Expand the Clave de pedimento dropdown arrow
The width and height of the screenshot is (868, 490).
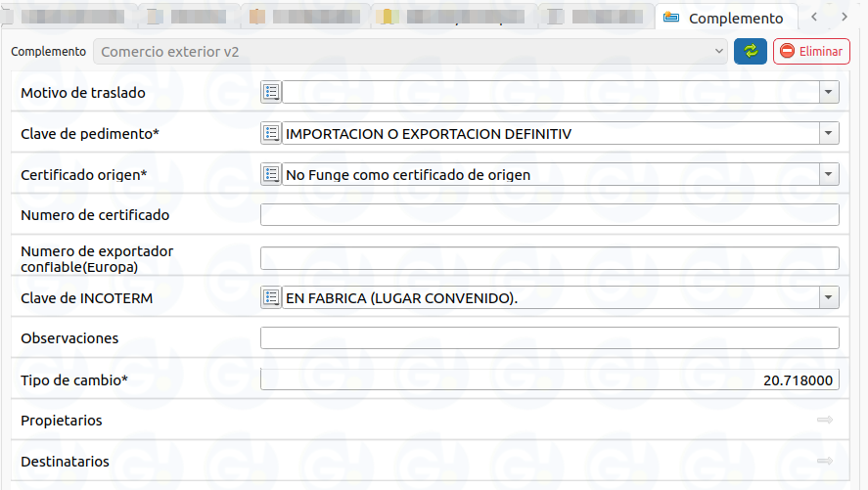tap(829, 133)
